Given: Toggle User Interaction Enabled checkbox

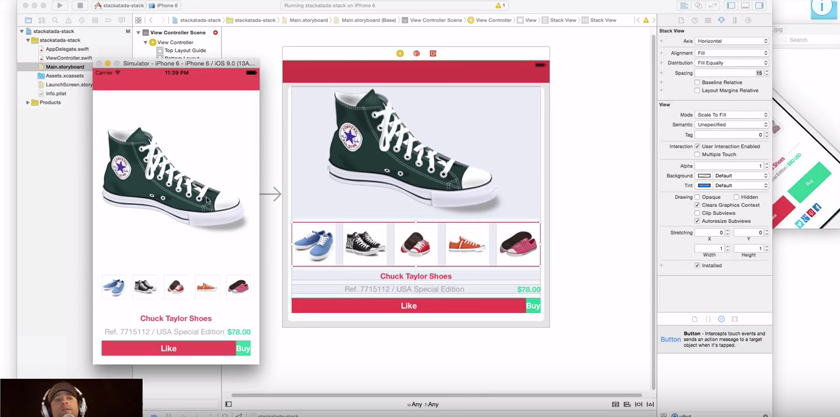Looking at the screenshot, I should (697, 146).
